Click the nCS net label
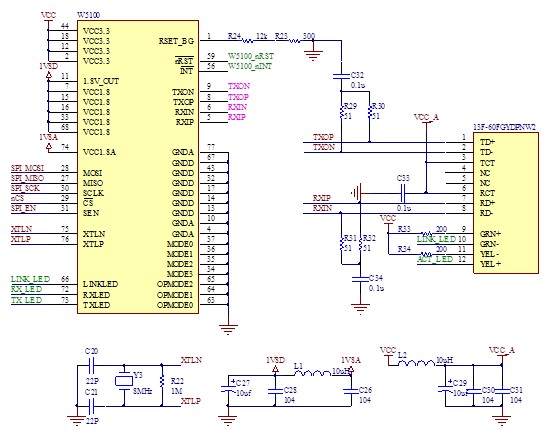The width and height of the screenshot is (556, 438). (17, 198)
